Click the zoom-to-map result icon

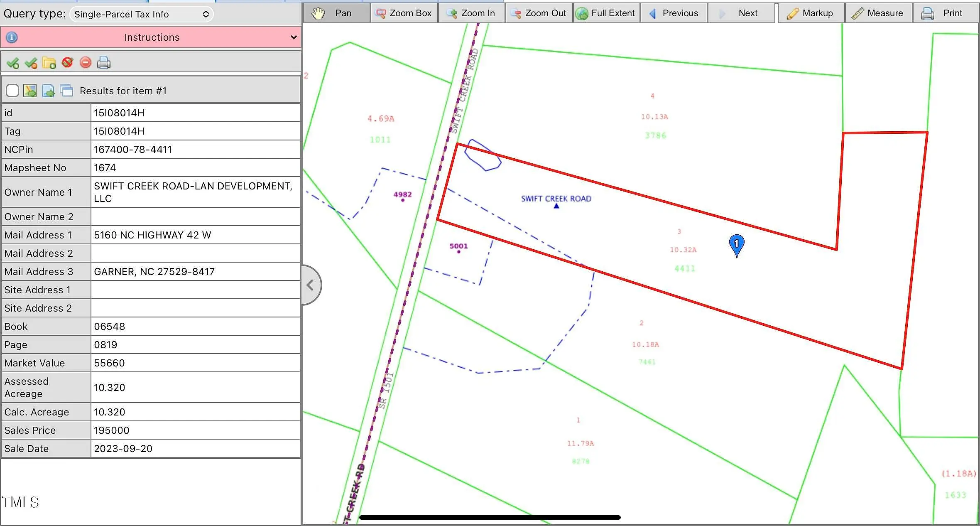(x=30, y=91)
